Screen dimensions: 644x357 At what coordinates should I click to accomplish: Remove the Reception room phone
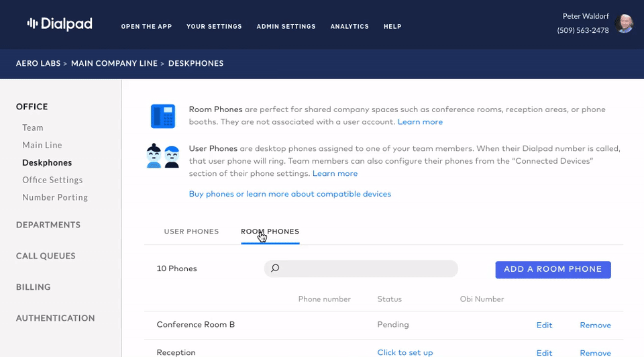point(595,353)
